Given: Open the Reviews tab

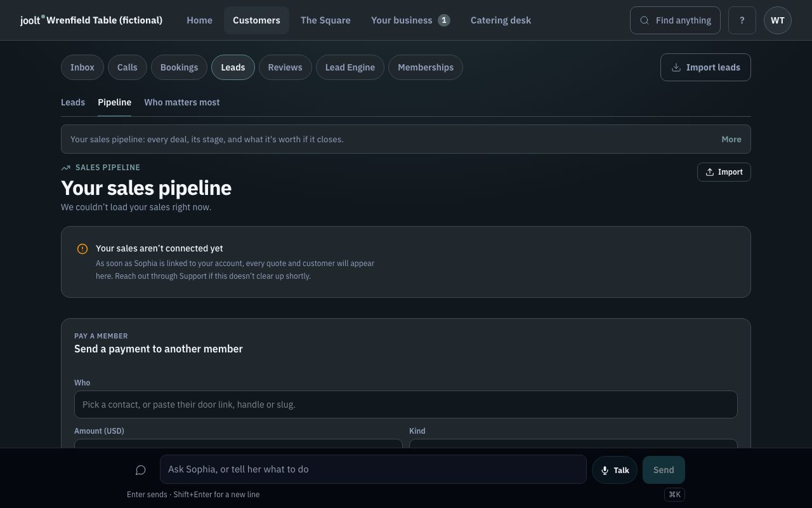Looking at the screenshot, I should point(285,67).
